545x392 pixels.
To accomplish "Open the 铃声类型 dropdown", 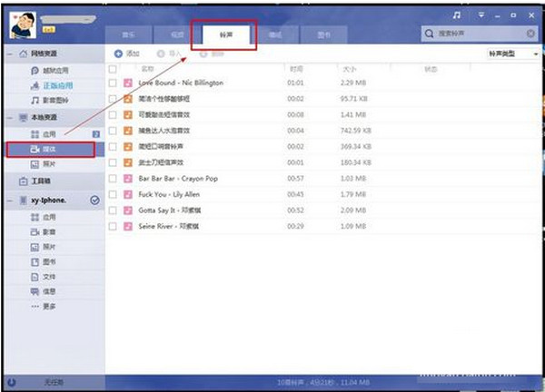I will pos(514,54).
